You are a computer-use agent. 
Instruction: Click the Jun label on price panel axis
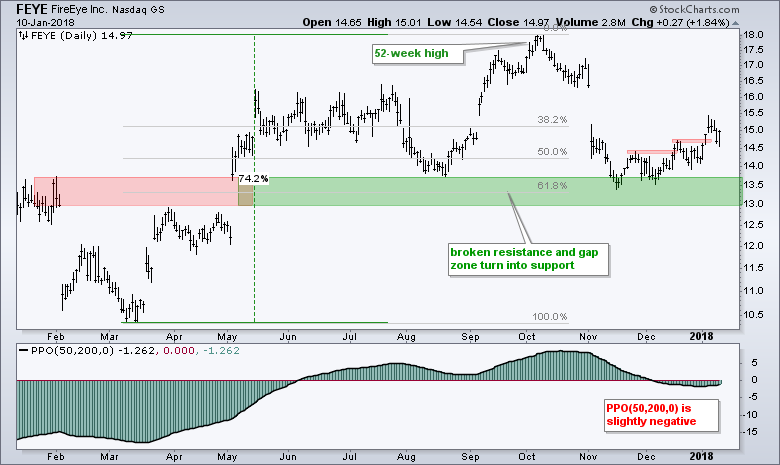click(x=288, y=337)
